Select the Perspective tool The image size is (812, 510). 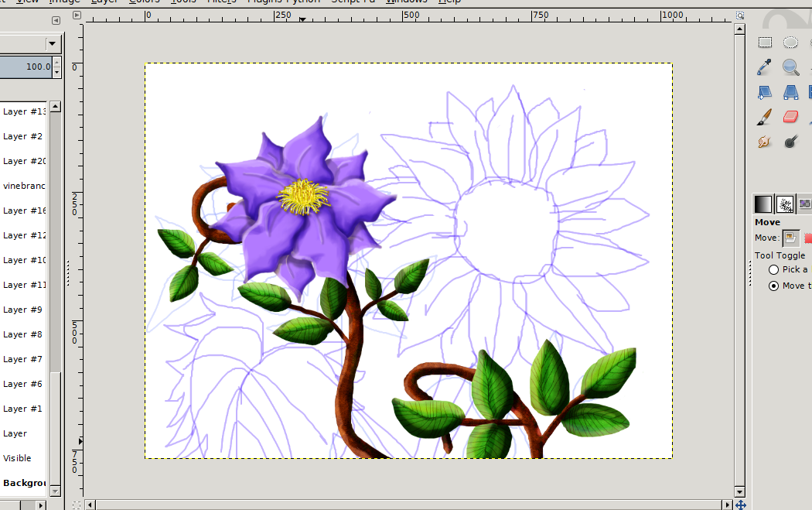click(790, 92)
